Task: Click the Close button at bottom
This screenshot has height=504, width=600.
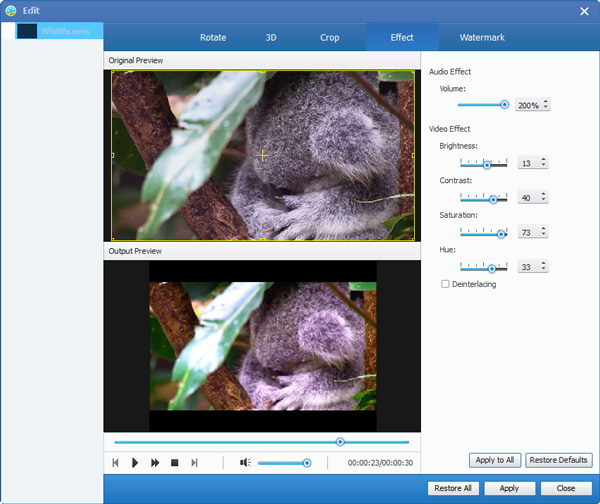Action: (x=566, y=488)
